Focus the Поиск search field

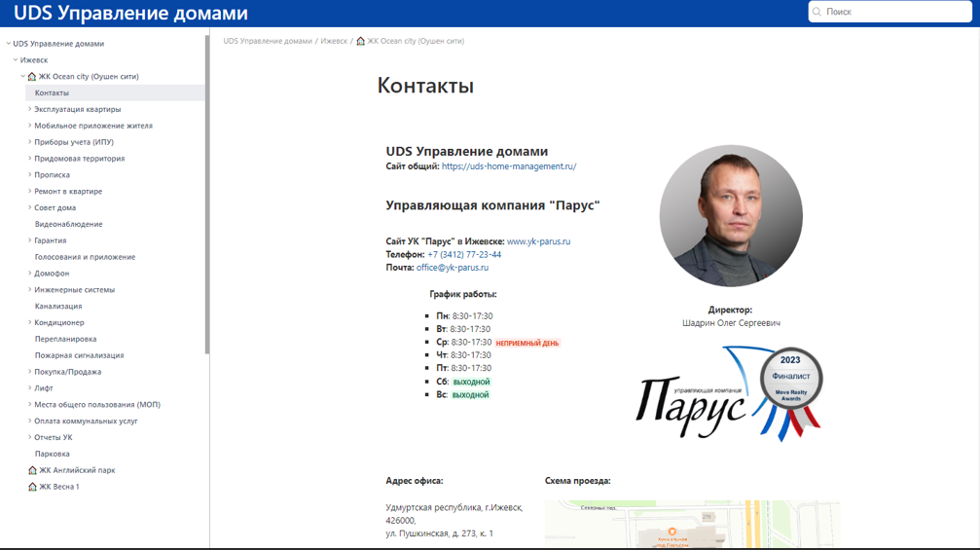coord(890,12)
